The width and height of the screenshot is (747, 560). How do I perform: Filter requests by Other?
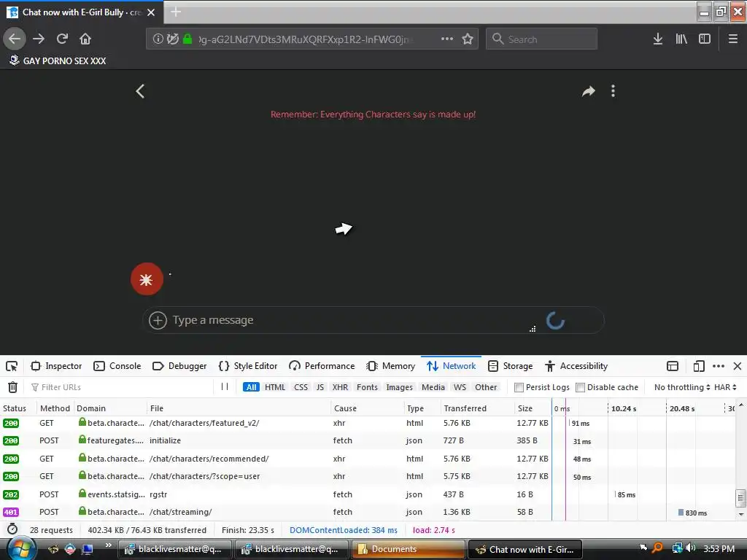pyautogui.click(x=486, y=387)
